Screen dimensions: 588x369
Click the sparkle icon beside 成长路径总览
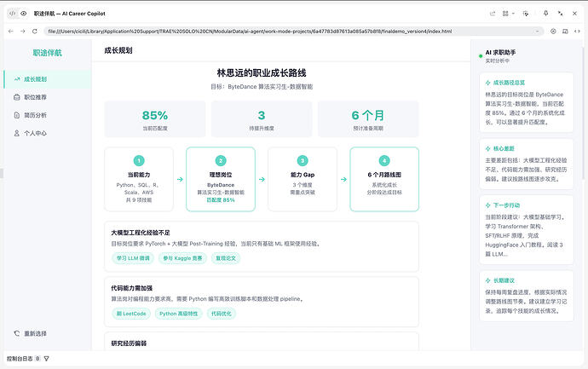[x=488, y=83]
